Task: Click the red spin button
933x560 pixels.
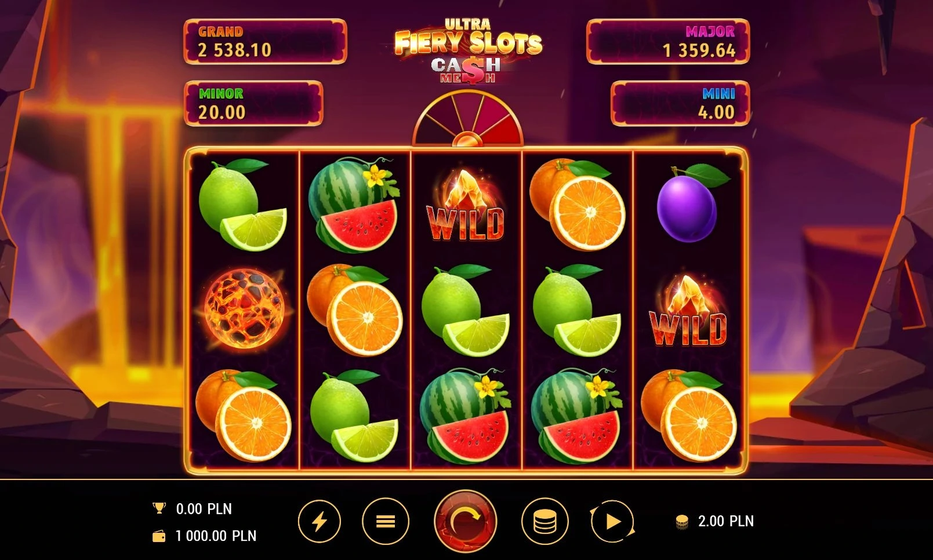Action: [x=465, y=521]
